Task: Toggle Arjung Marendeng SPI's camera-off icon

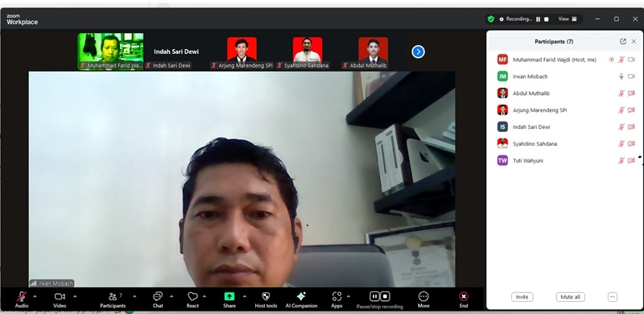Action: [x=631, y=110]
